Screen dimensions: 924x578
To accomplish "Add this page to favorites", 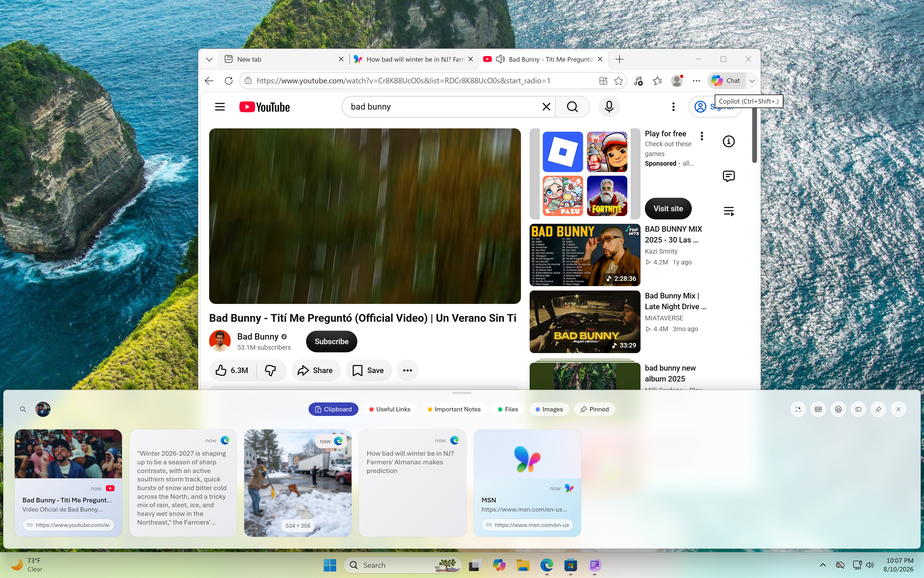I will pos(619,81).
